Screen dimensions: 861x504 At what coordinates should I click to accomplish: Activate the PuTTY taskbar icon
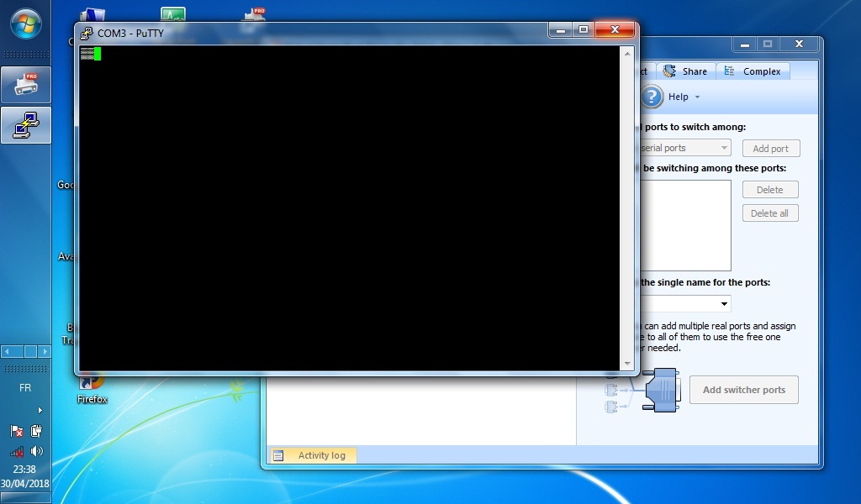[x=26, y=126]
